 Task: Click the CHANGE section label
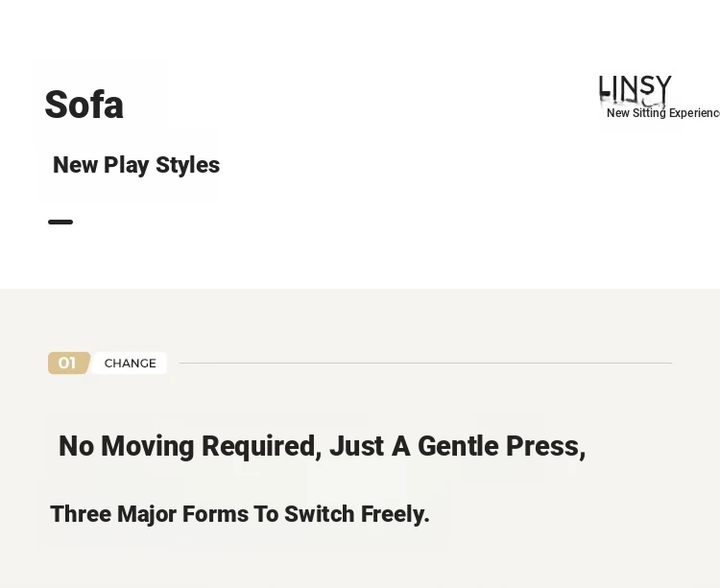tap(130, 364)
